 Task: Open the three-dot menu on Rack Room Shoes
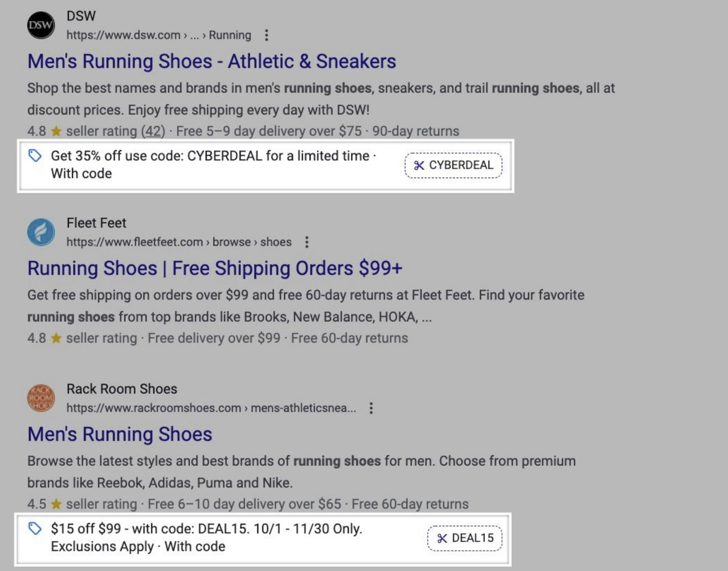[370, 409]
